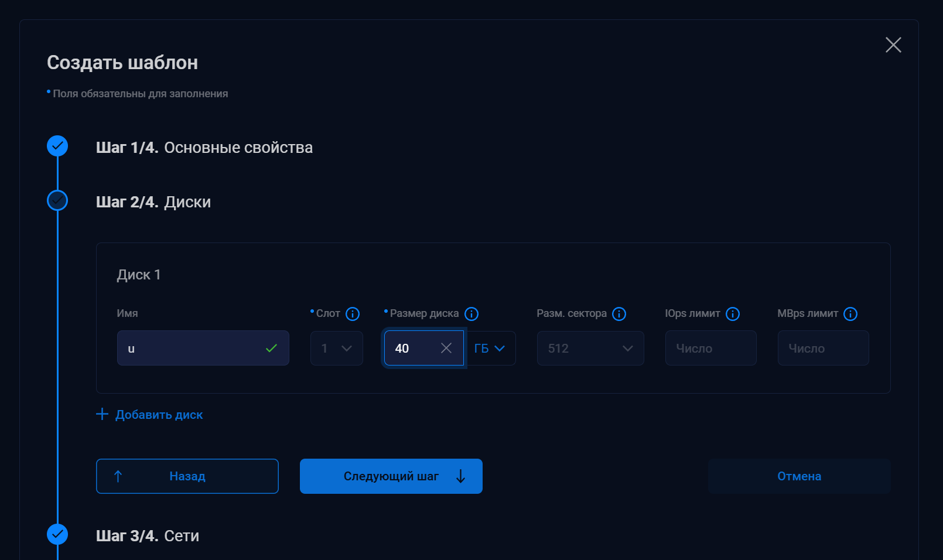Focus the Имя input field
Viewport: 943px width, 560px height.
tap(193, 348)
